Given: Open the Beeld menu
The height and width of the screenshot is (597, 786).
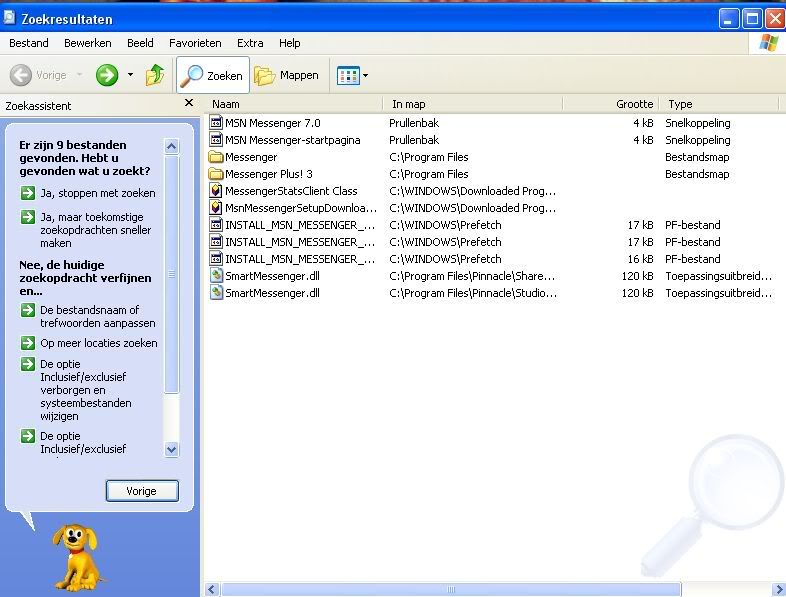Looking at the screenshot, I should tap(140, 43).
